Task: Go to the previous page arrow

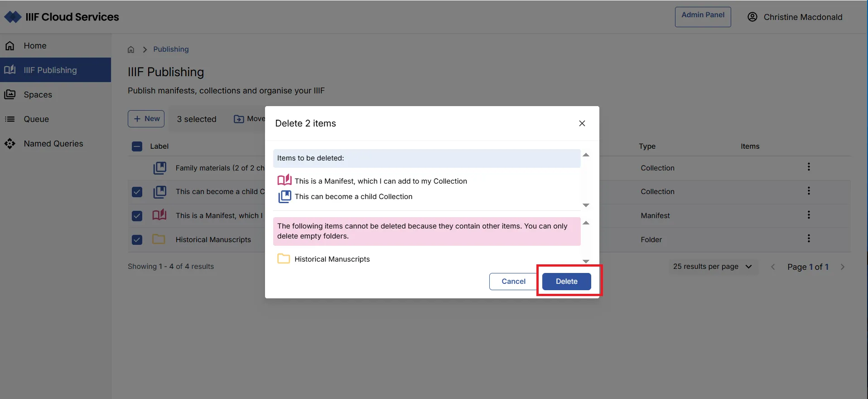Action: pyautogui.click(x=773, y=267)
